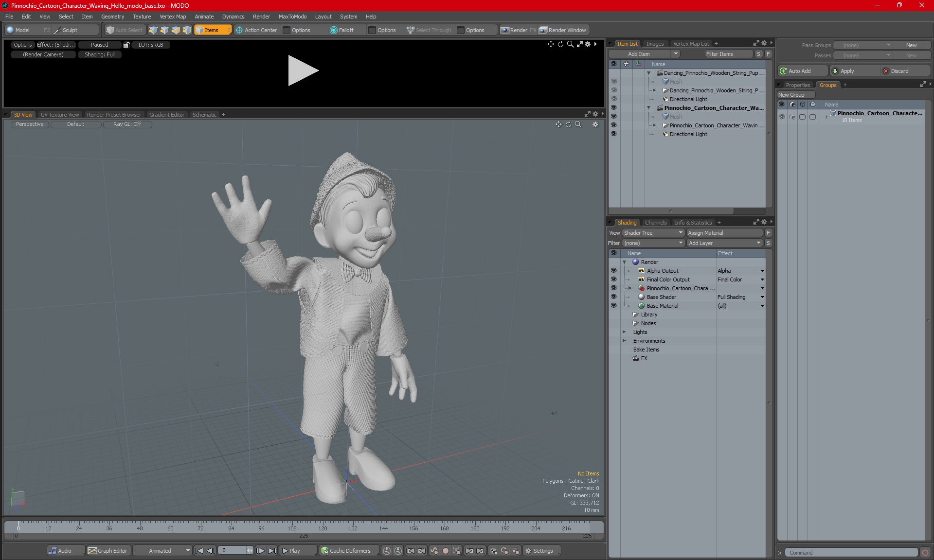This screenshot has width=934, height=560.
Task: Step to previous frame
Action: [x=211, y=551]
